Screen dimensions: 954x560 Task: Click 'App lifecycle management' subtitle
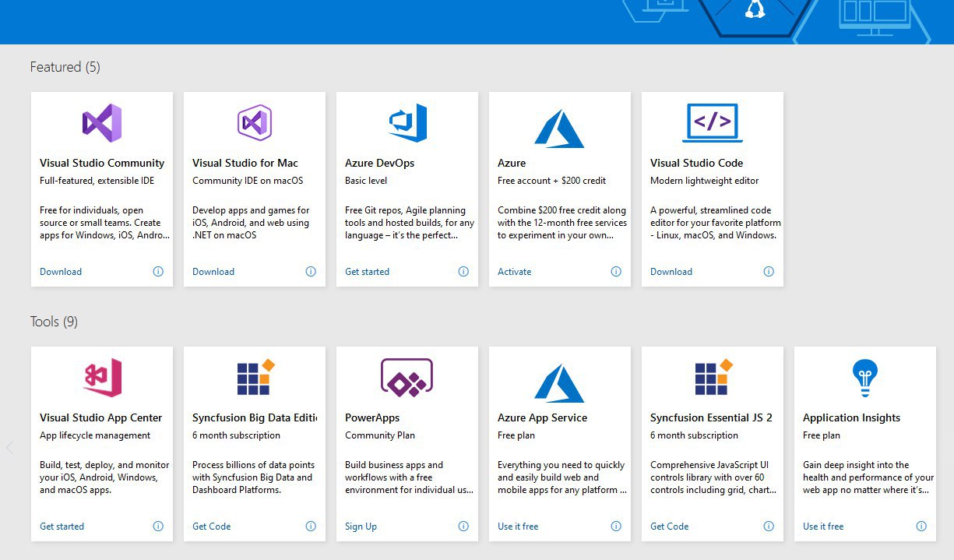(95, 435)
